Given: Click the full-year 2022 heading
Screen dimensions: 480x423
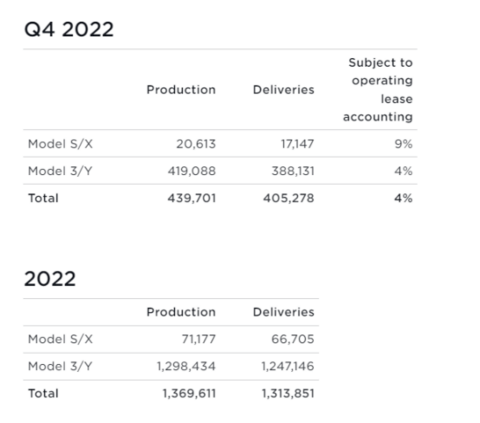Looking at the screenshot, I should coord(50,279).
